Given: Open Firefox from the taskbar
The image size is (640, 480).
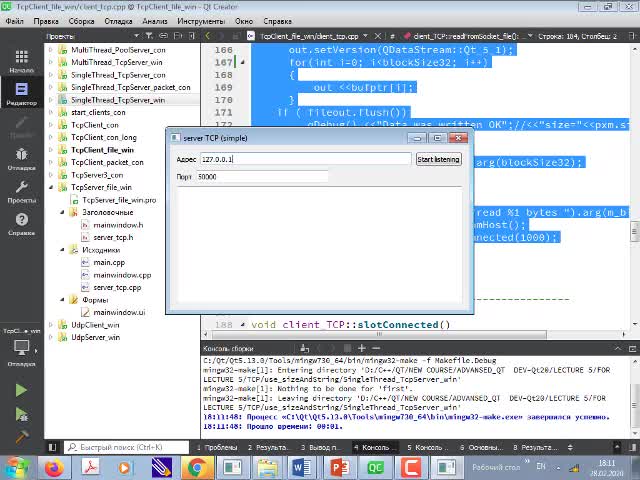Looking at the screenshot, I should [x=54, y=467].
